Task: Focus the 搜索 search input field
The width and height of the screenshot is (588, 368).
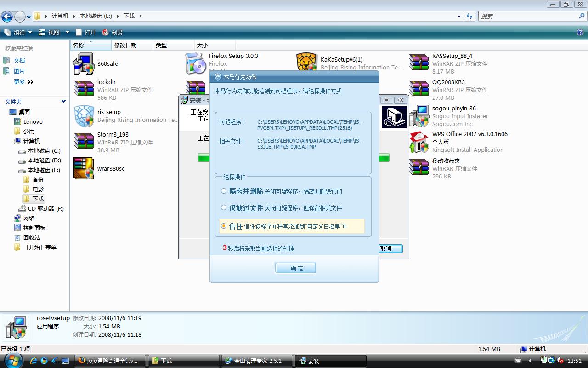Action: (x=528, y=17)
